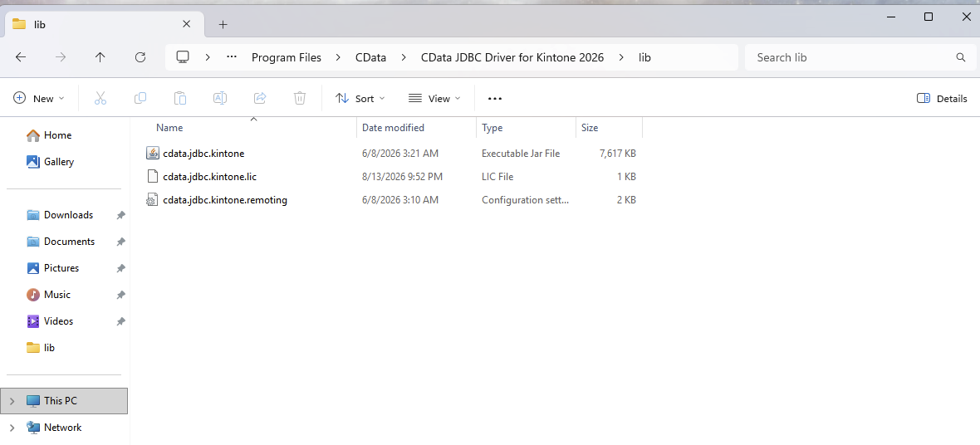Click pin icon beside Music
Image resolution: width=980 pixels, height=445 pixels.
pos(120,295)
